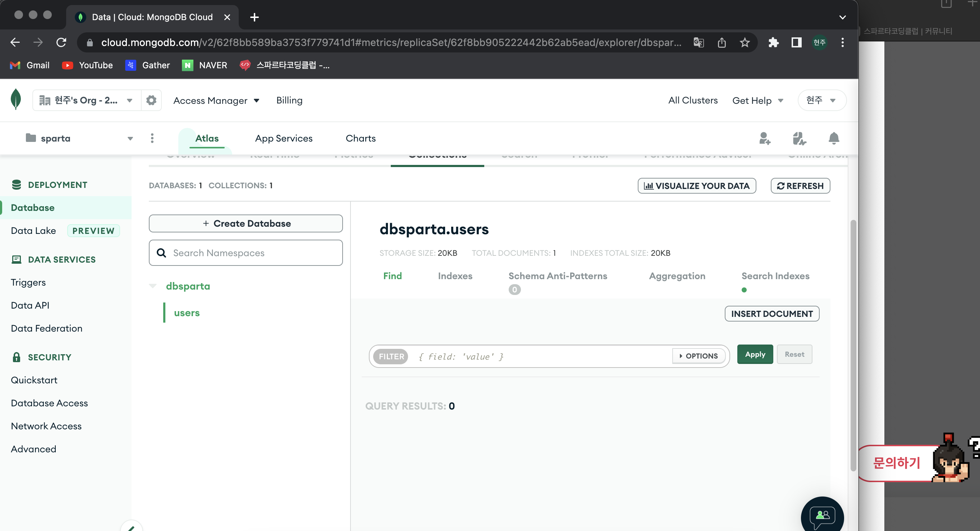Open Data API in the sidebar
Image resolution: width=980 pixels, height=531 pixels.
click(x=30, y=306)
